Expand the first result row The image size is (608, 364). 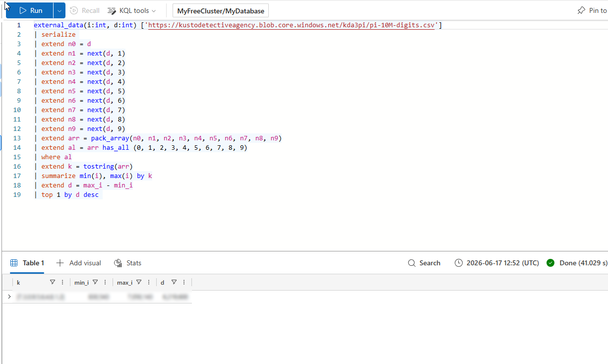pos(9,297)
